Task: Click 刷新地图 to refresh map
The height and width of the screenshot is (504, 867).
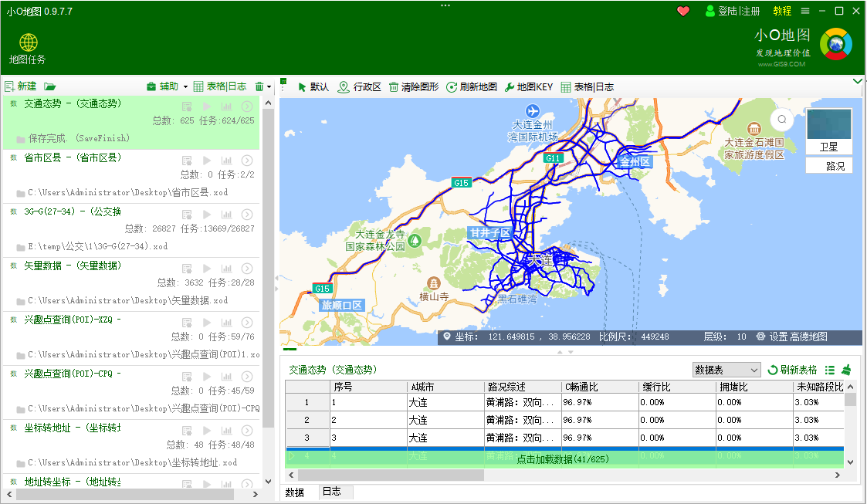Action: [x=472, y=86]
